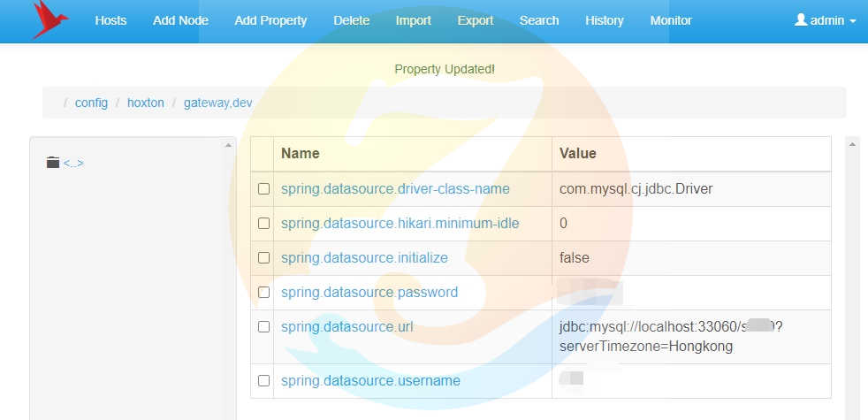
Task: Tick the spring.datasource.password checkbox
Action: (264, 292)
